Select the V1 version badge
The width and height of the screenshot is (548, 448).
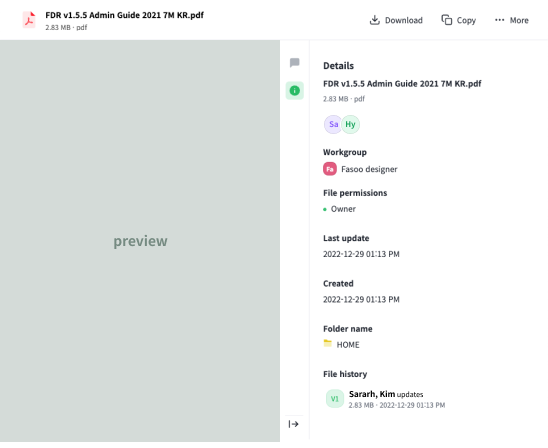click(x=335, y=399)
